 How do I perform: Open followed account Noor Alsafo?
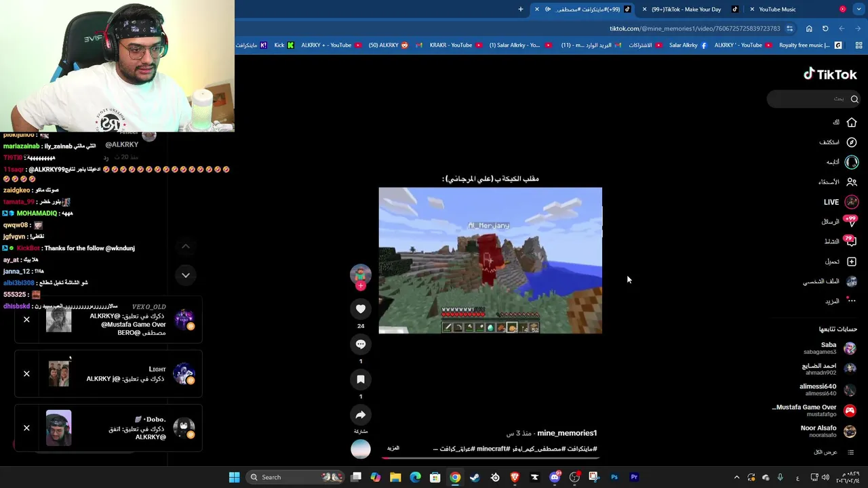pyautogui.click(x=827, y=431)
